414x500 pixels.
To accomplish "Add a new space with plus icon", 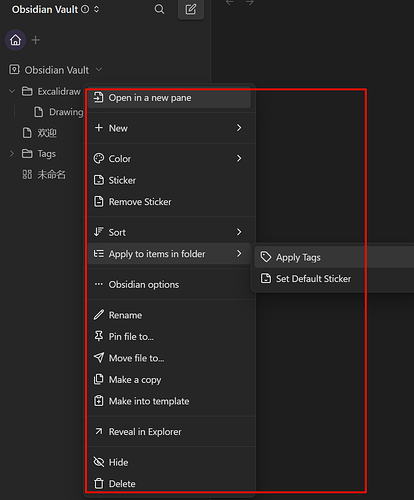I will pos(36,40).
